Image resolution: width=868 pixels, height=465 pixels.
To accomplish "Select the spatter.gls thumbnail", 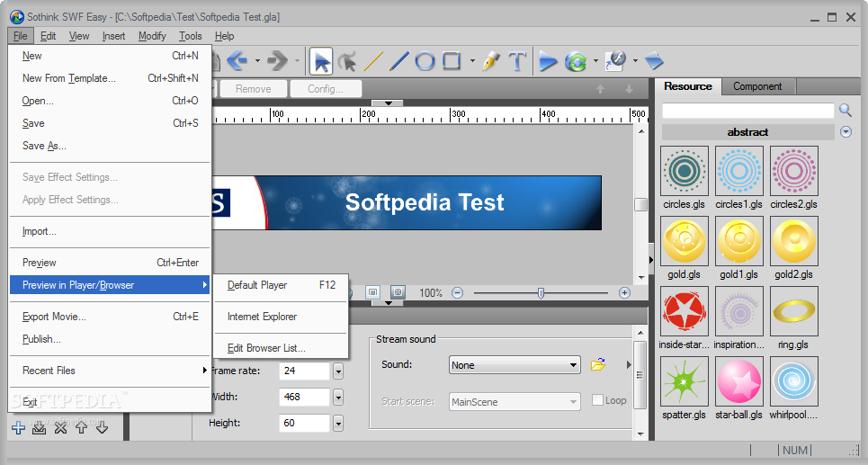I will (x=685, y=381).
